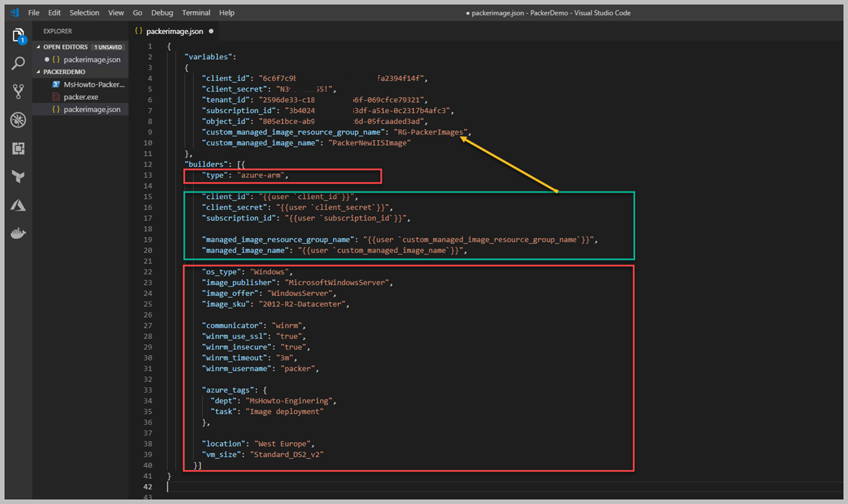Open the View menu
848x504 pixels.
point(116,12)
